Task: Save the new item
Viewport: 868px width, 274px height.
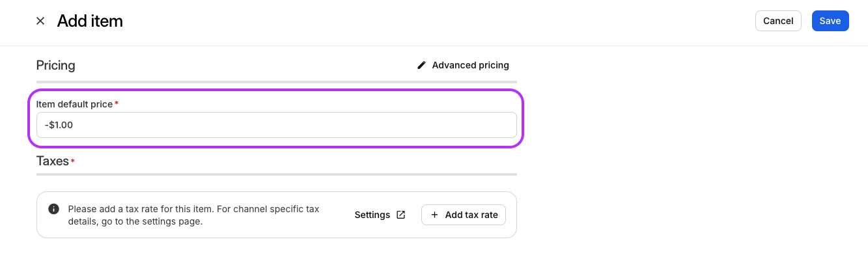Action: click(830, 21)
